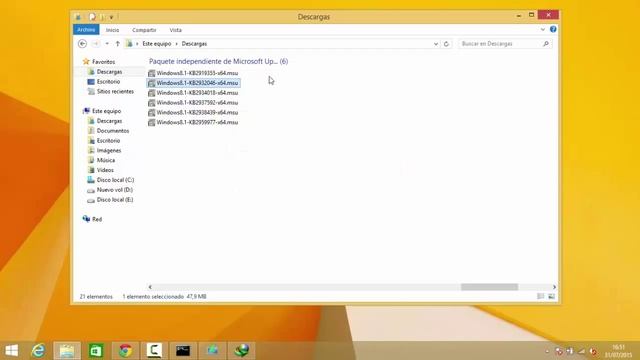The height and width of the screenshot is (360, 640).
Task: Open chevron between Este equipo and Descargas
Action: [x=176, y=44]
